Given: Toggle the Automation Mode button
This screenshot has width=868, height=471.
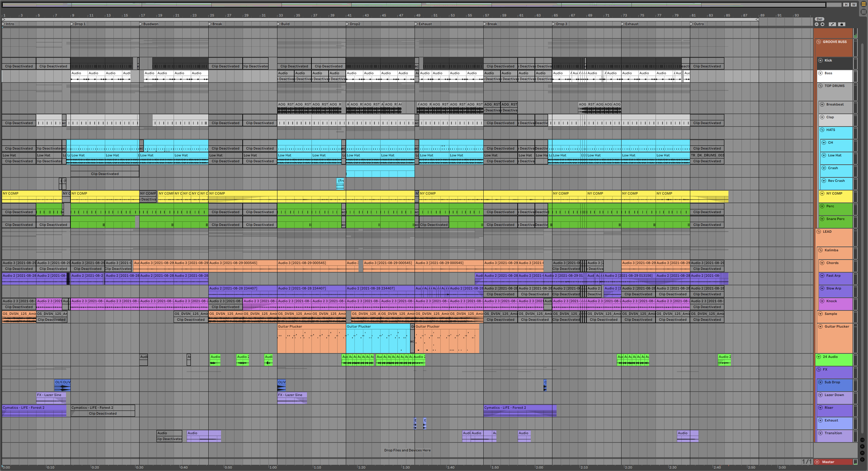Looking at the screenshot, I should 832,24.
